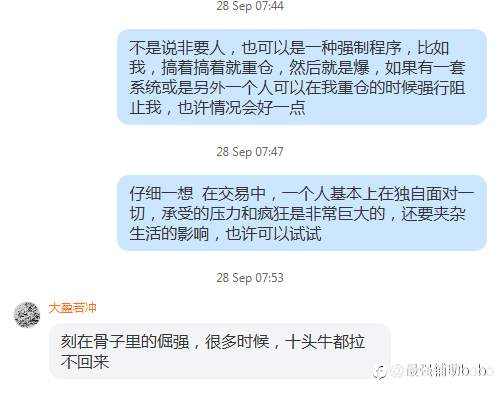This screenshot has width=500, height=400.
Task: Click the last line 不回来
Action: [85, 361]
